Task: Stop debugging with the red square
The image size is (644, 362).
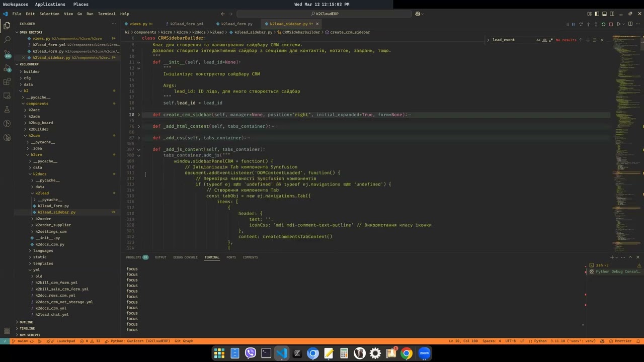Action: [611, 24]
